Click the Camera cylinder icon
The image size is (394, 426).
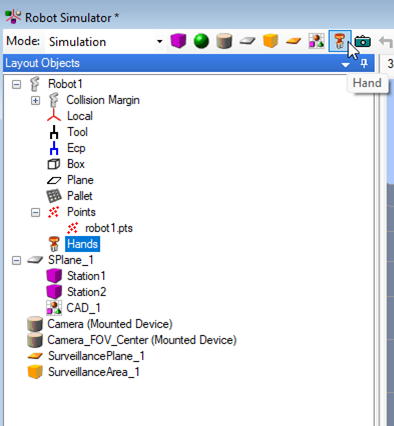(x=35, y=324)
